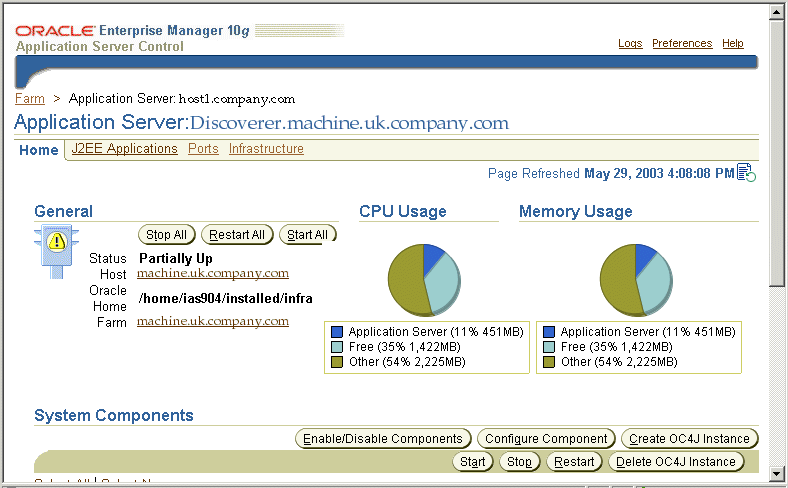
Task: Click the Restart All button
Action: (x=237, y=235)
